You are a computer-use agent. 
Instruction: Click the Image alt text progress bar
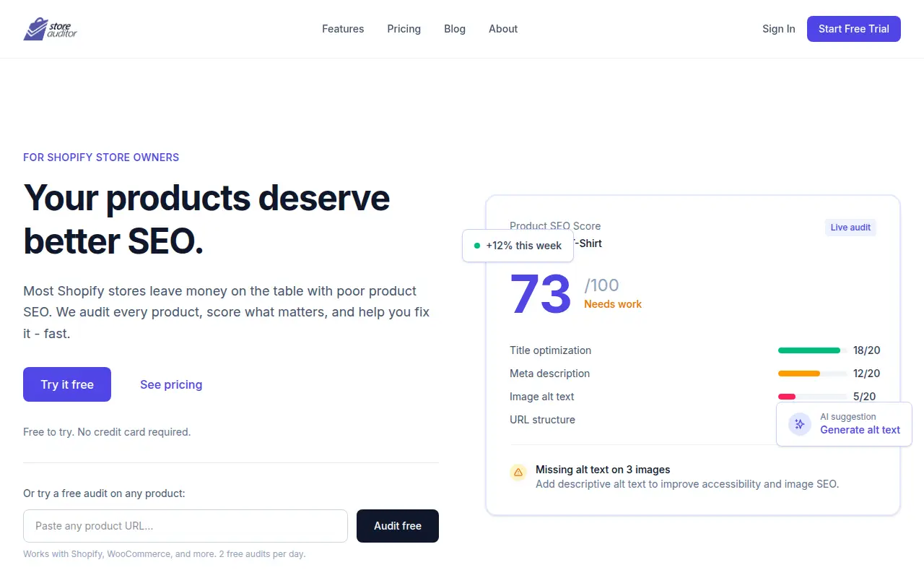(813, 397)
